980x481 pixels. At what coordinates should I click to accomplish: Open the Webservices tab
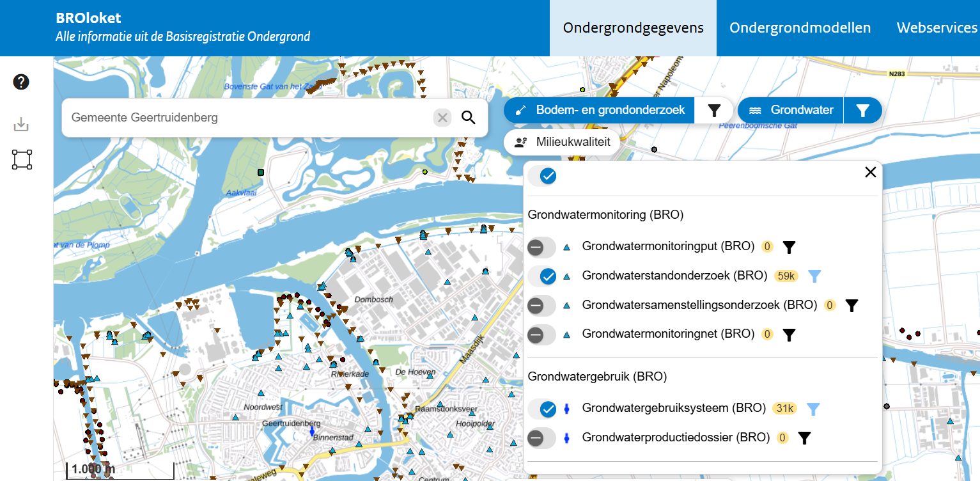[937, 28]
